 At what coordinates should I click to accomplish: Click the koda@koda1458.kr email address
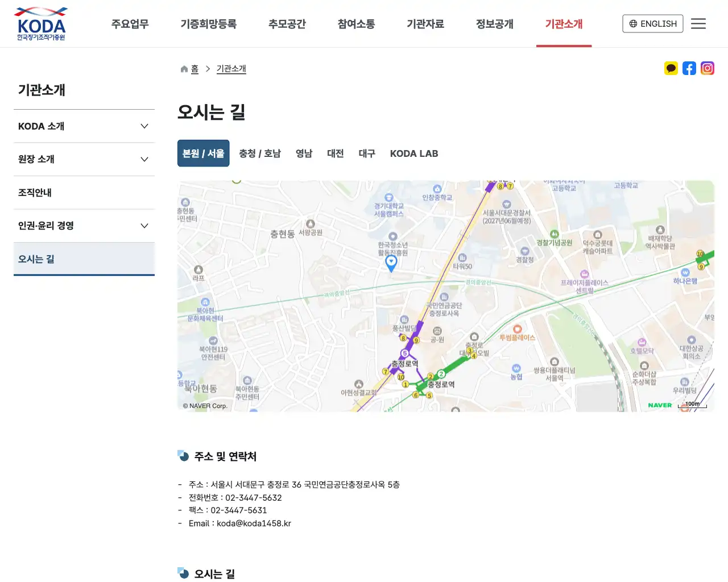click(x=255, y=523)
